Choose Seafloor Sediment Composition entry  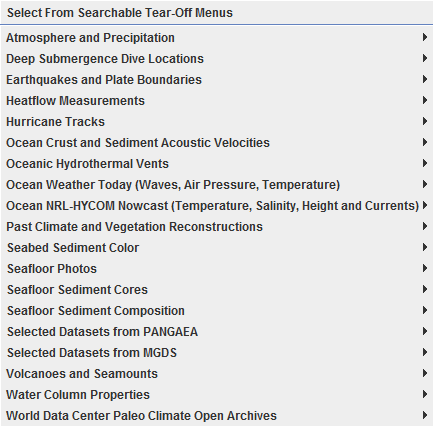(x=217, y=310)
